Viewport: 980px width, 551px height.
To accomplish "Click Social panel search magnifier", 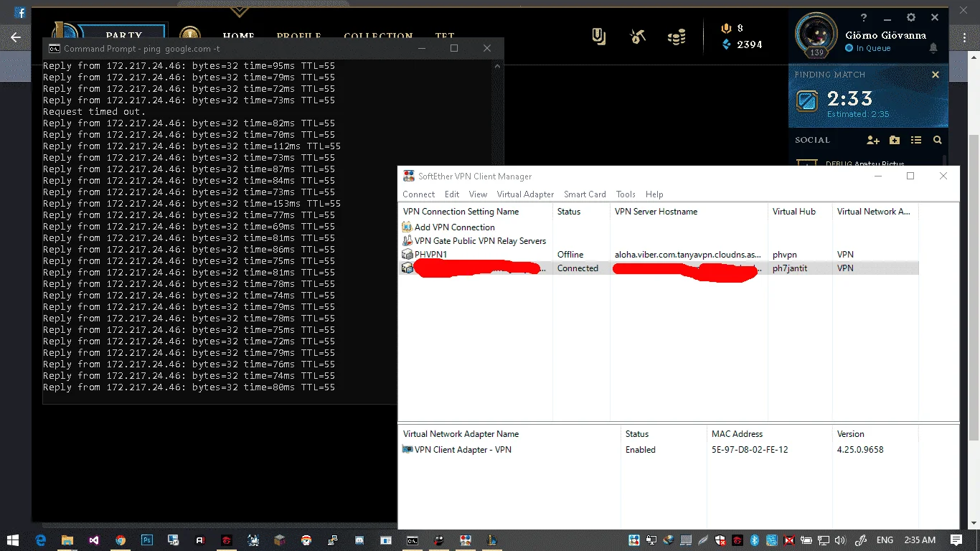I will point(937,141).
